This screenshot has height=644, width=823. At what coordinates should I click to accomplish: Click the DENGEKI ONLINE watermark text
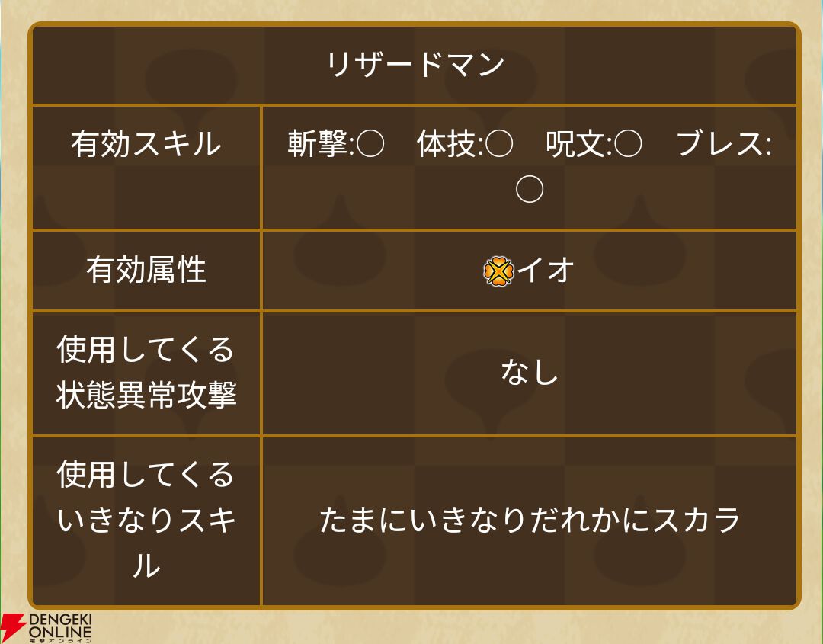click(x=60, y=626)
